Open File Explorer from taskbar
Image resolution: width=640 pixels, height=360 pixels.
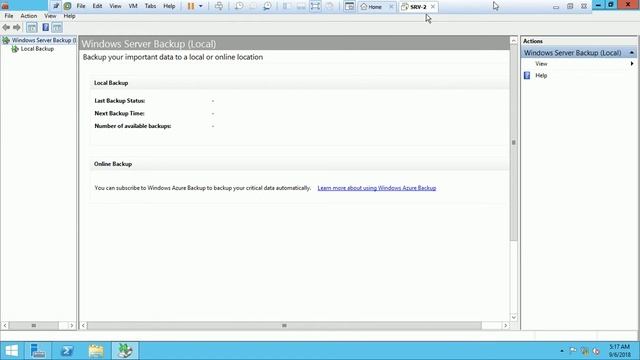pyautogui.click(x=96, y=351)
